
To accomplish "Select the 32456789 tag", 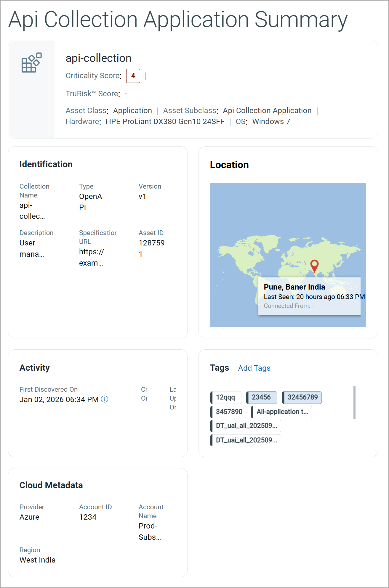I will click(302, 397).
